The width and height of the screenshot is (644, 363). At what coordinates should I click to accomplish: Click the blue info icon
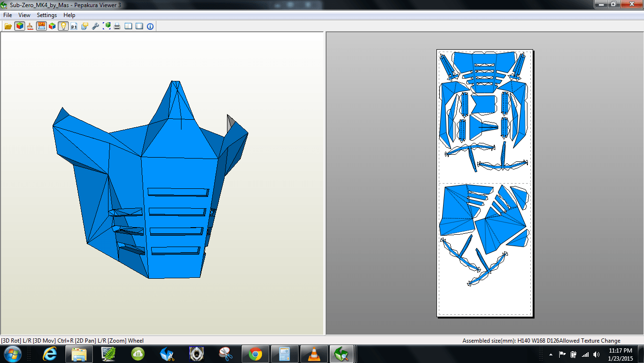pos(150,26)
